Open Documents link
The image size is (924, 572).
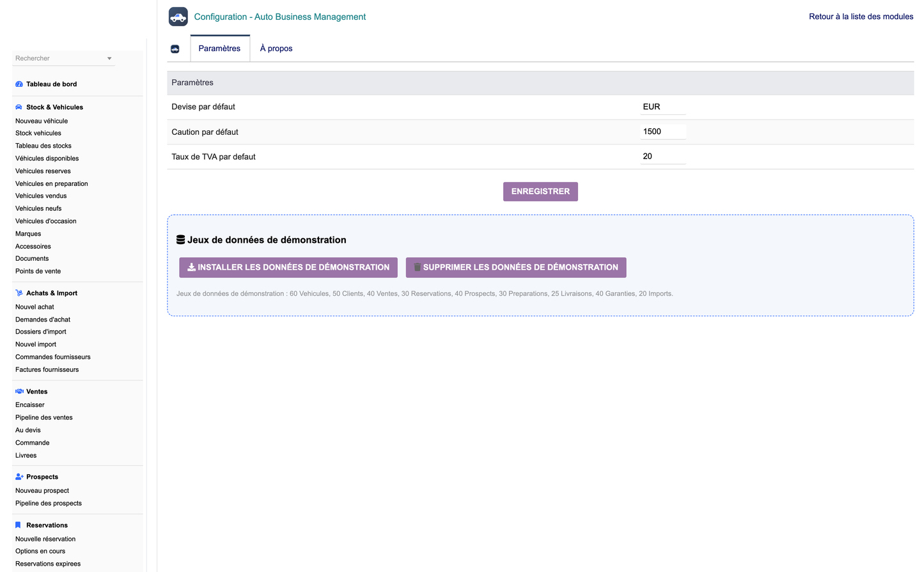[x=32, y=259]
